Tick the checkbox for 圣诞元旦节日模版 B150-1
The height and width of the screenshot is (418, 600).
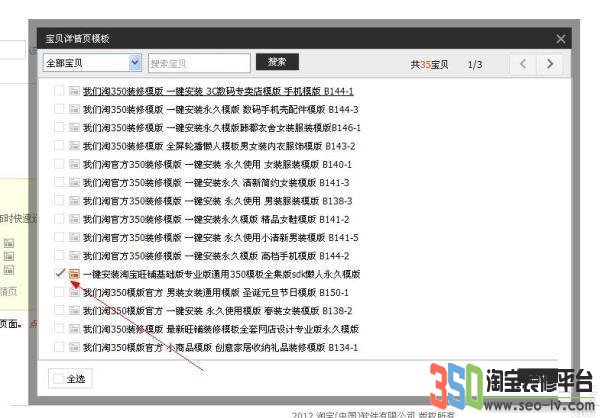59,292
